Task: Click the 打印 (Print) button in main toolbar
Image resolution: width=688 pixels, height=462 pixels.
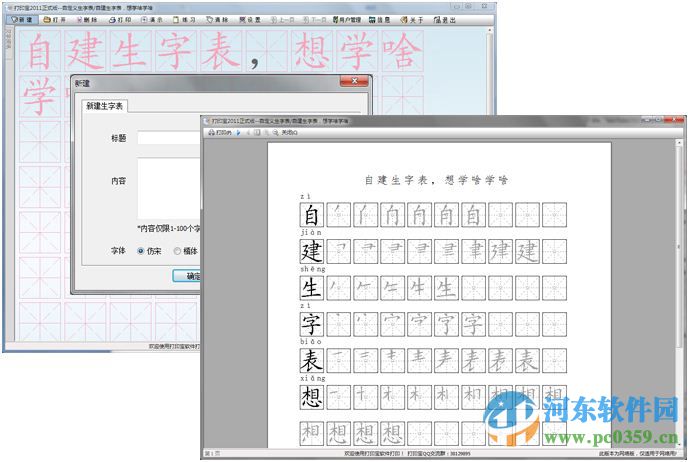Action: (120, 20)
